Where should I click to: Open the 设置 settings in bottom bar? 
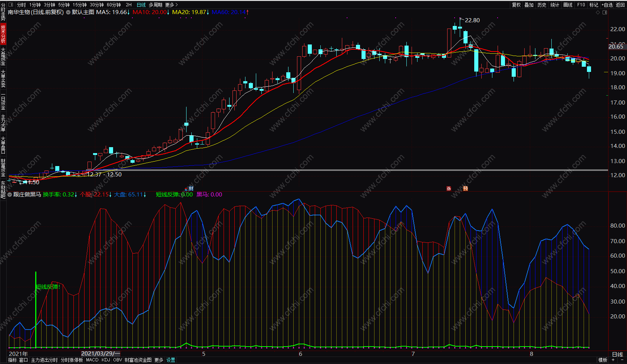171,360
